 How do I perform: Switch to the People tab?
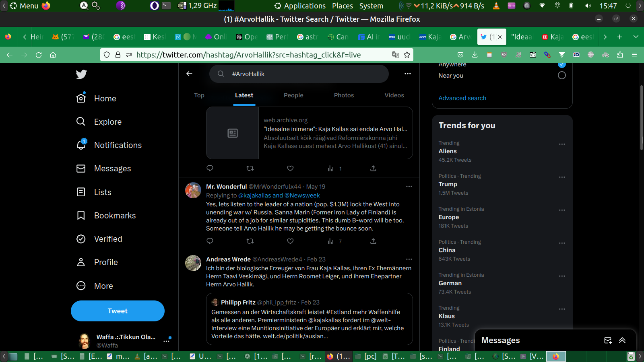click(293, 95)
